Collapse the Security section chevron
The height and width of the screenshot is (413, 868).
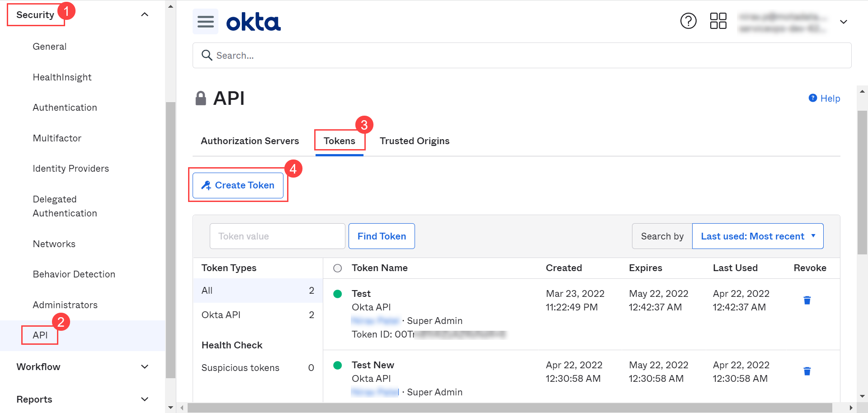pyautogui.click(x=145, y=14)
